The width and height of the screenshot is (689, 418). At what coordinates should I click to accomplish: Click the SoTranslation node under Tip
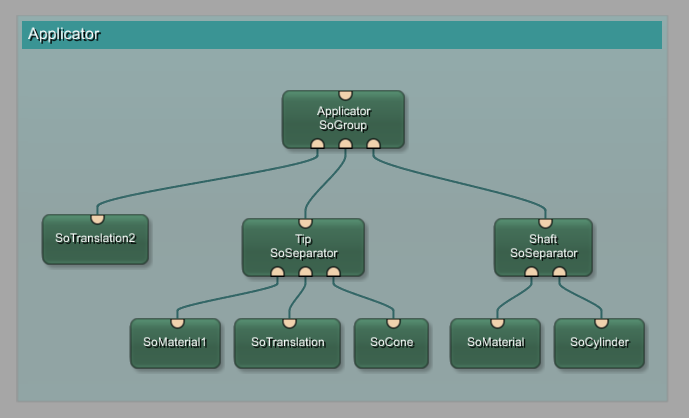pyautogui.click(x=288, y=343)
